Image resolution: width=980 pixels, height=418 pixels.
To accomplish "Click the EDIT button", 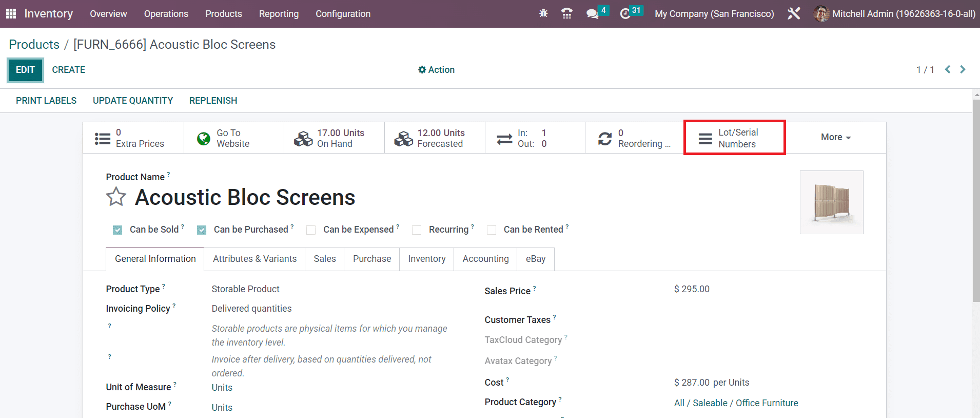I will 25,70.
